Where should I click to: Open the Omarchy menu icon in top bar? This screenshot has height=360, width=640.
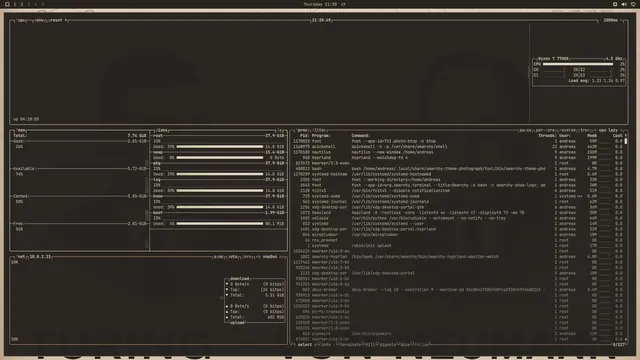7,4
